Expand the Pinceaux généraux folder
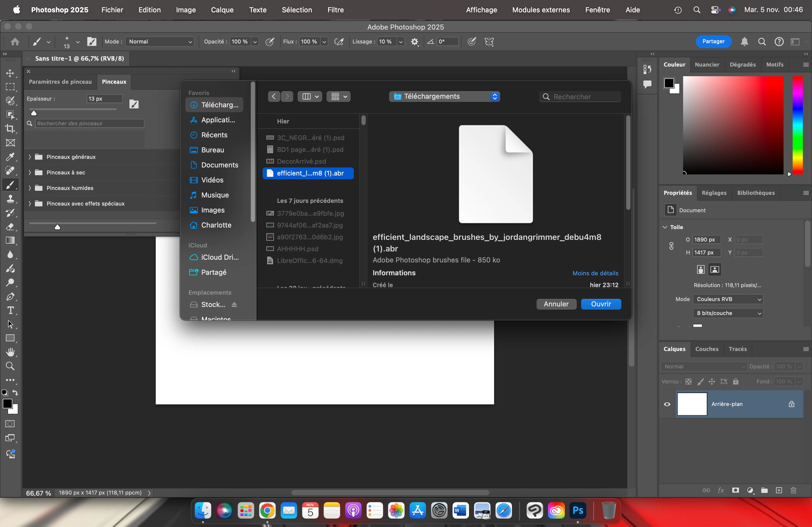This screenshot has height=527, width=812. tap(30, 157)
